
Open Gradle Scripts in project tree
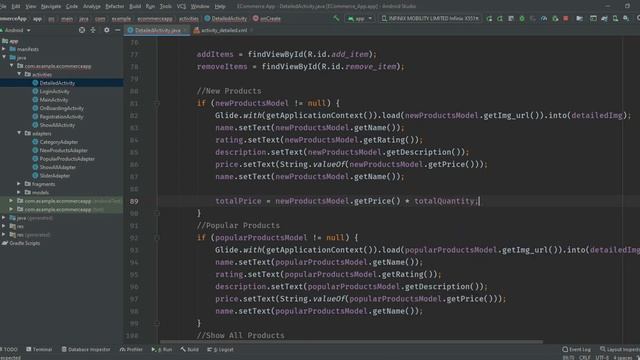24,243
